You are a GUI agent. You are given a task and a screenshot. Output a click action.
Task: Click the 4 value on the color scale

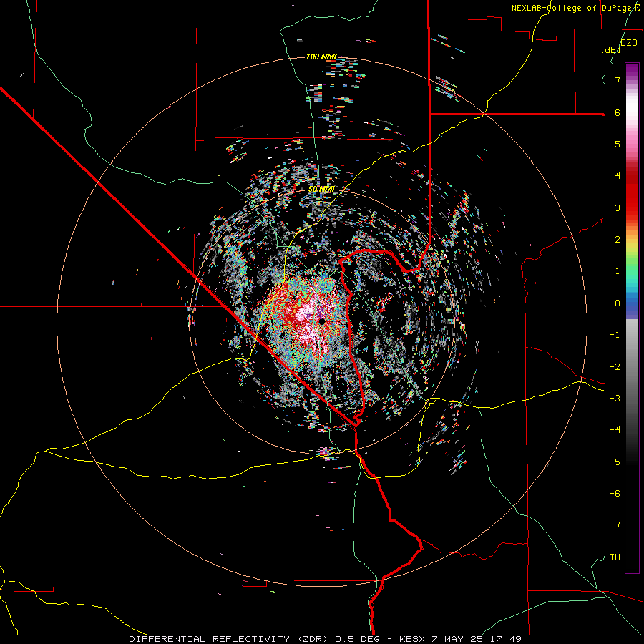[x=618, y=176]
